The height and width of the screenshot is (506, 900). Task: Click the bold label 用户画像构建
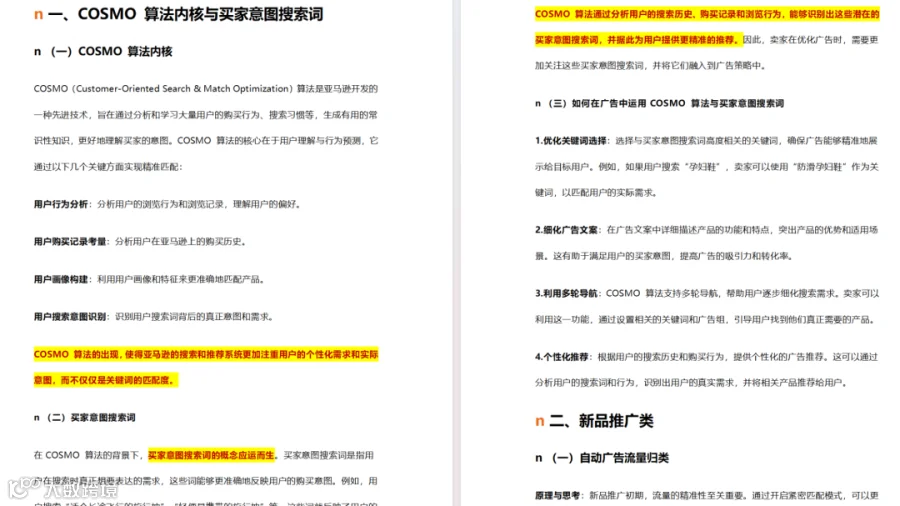pyautogui.click(x=61, y=279)
